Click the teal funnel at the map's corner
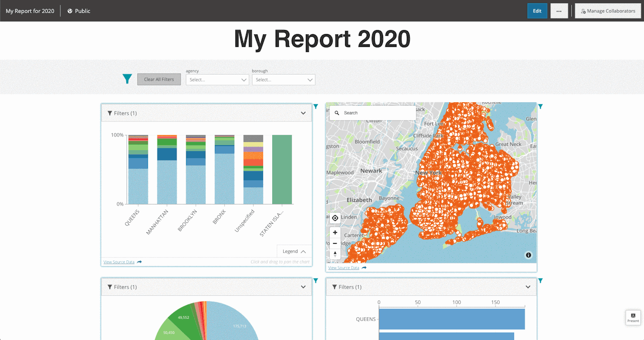The height and width of the screenshot is (340, 644). 540,107
